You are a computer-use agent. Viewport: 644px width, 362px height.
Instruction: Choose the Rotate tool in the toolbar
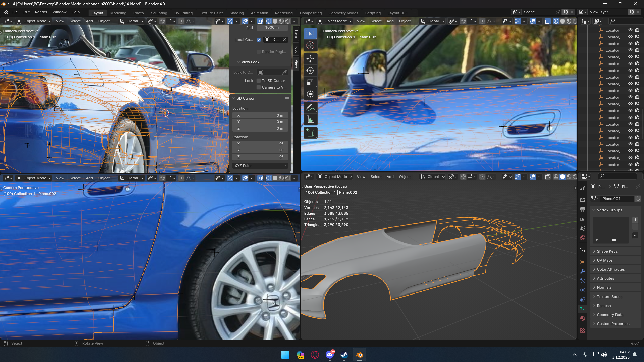point(310,71)
